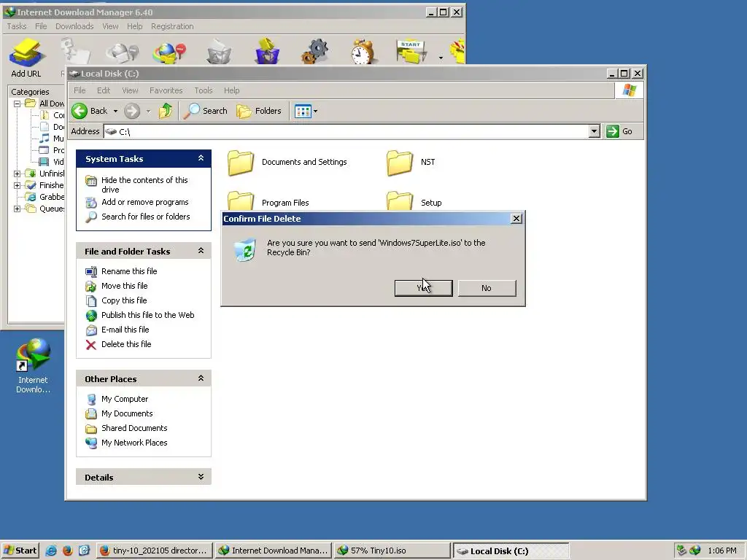Collapse the All Downloads tree node in IDM
This screenshot has width=747, height=560.
[18, 104]
